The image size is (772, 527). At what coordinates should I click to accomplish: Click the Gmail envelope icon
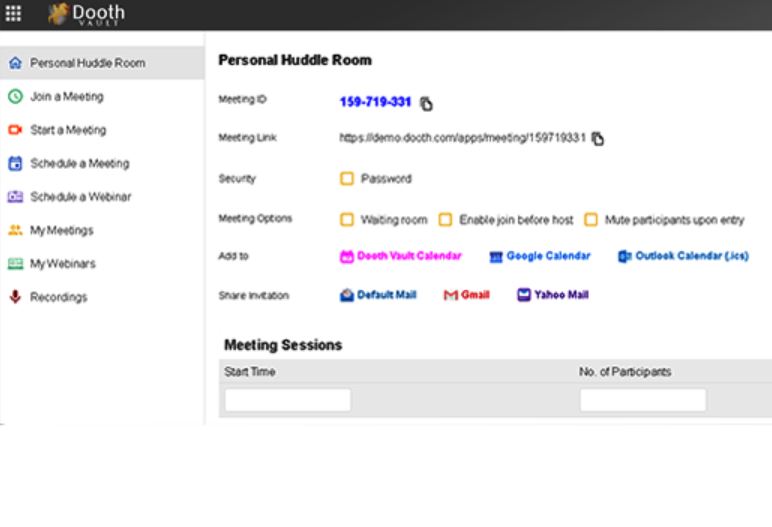451,296
